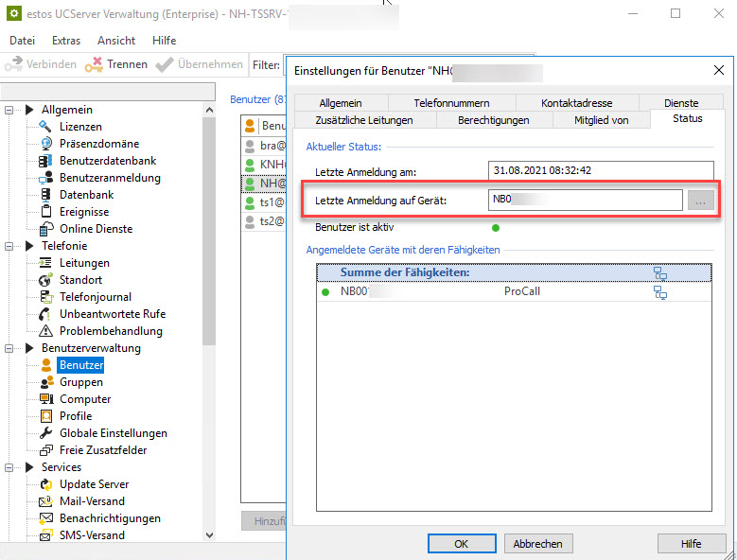Click the Mail-Versand envelope icon
Image resolution: width=737 pixels, height=560 pixels.
pyautogui.click(x=44, y=501)
